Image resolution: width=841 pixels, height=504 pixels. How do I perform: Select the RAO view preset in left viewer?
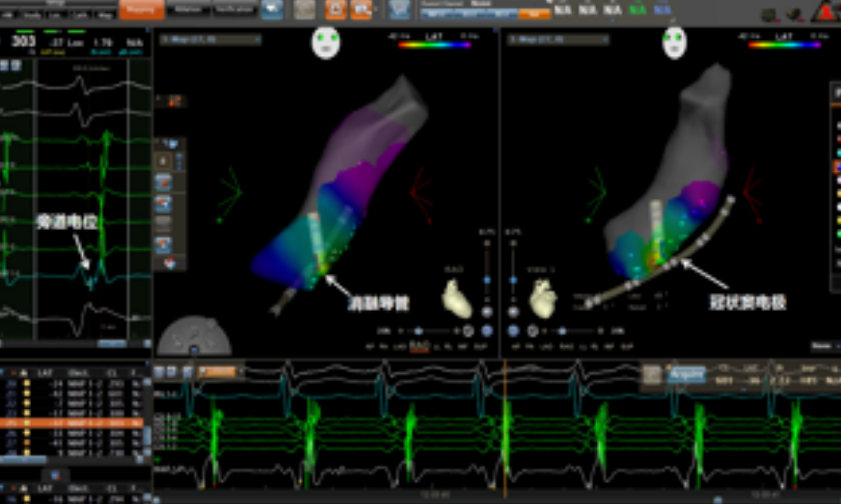click(419, 346)
